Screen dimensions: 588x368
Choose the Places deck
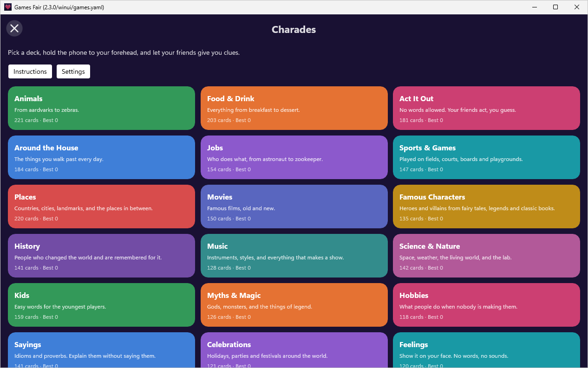[x=101, y=207]
